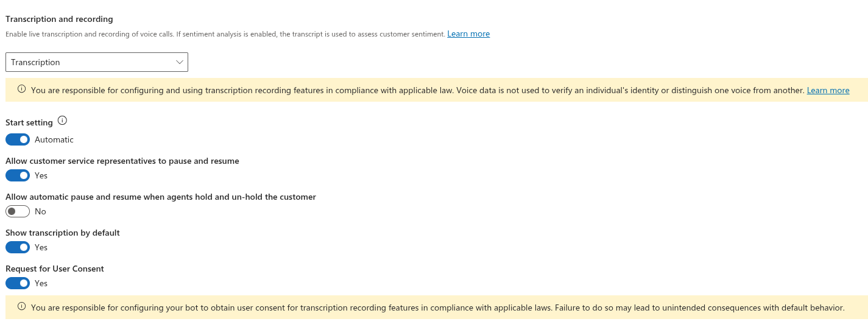This screenshot has height=327, width=868.
Task: Toggle the Start setting Automatic switch
Action: coord(18,139)
